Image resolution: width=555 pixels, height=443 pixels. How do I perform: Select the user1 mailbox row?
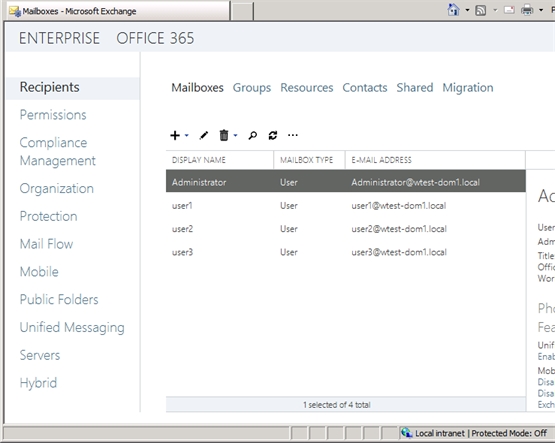[346, 206]
